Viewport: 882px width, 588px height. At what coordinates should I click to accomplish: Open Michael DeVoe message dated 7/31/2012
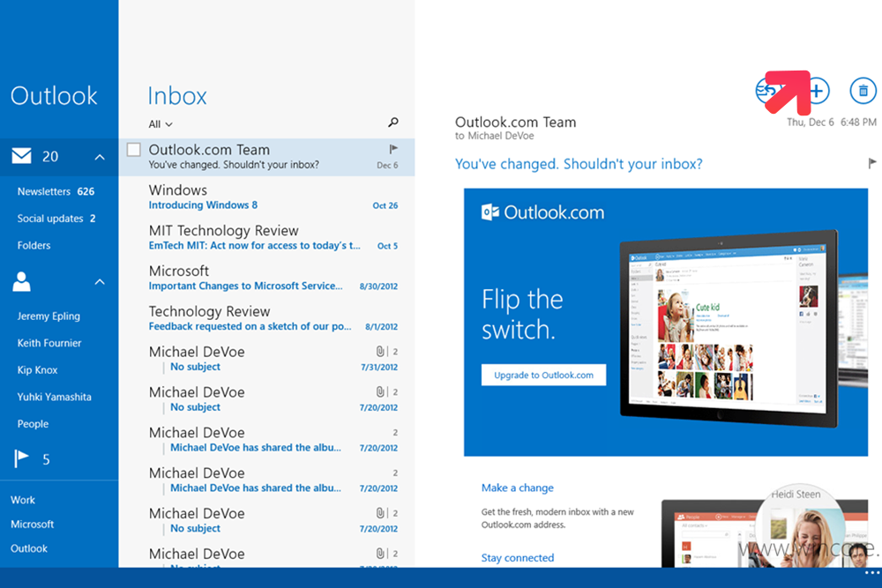(266, 359)
